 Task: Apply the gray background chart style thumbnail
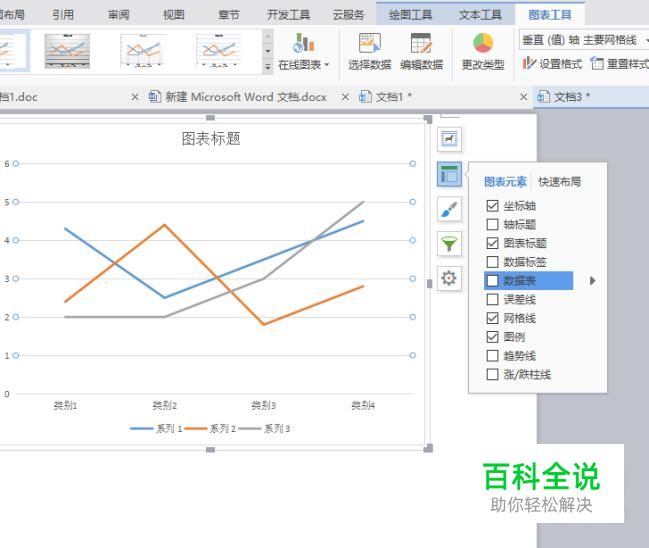[x=67, y=51]
